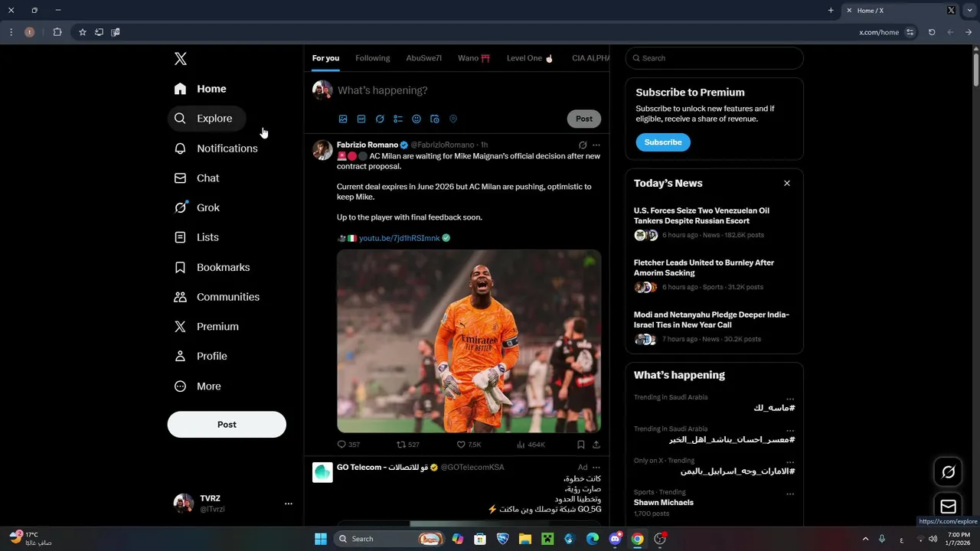Reload the page with browser refresh icon
The height and width of the screenshot is (551, 980).
(932, 32)
